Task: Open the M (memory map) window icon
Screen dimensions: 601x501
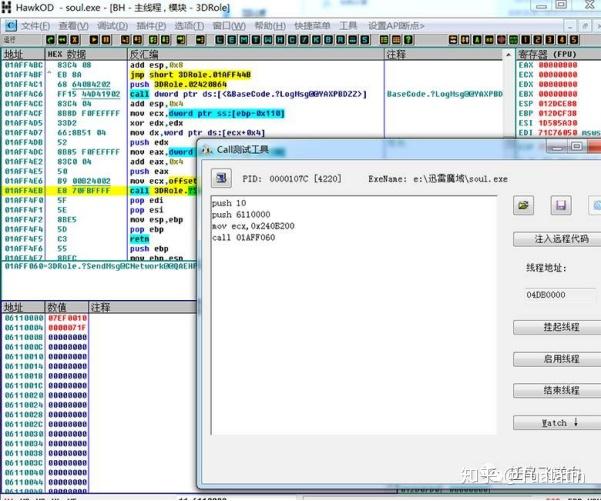Action: [x=244, y=39]
